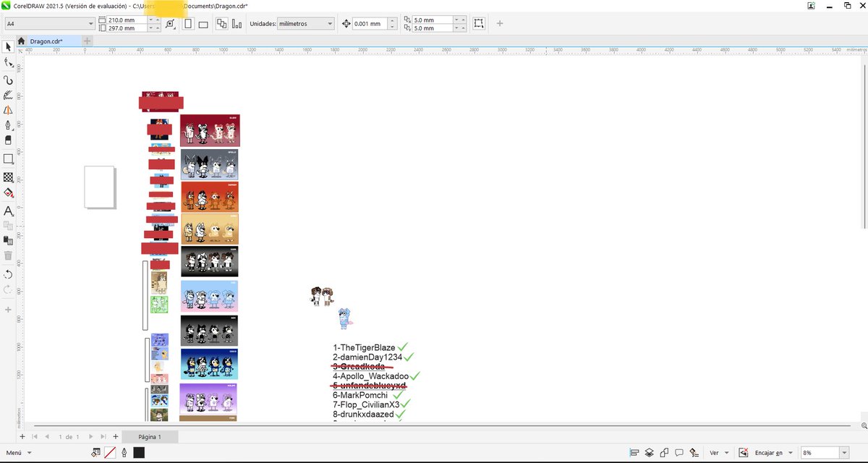Click the treat as filled frame icon

[478, 23]
